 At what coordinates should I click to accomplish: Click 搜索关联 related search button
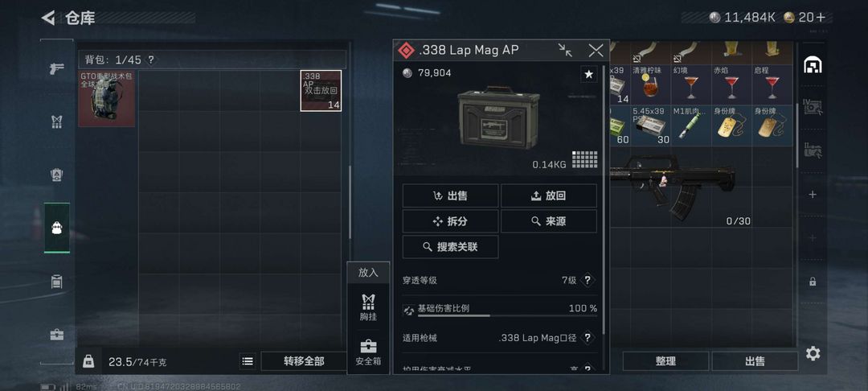point(450,247)
